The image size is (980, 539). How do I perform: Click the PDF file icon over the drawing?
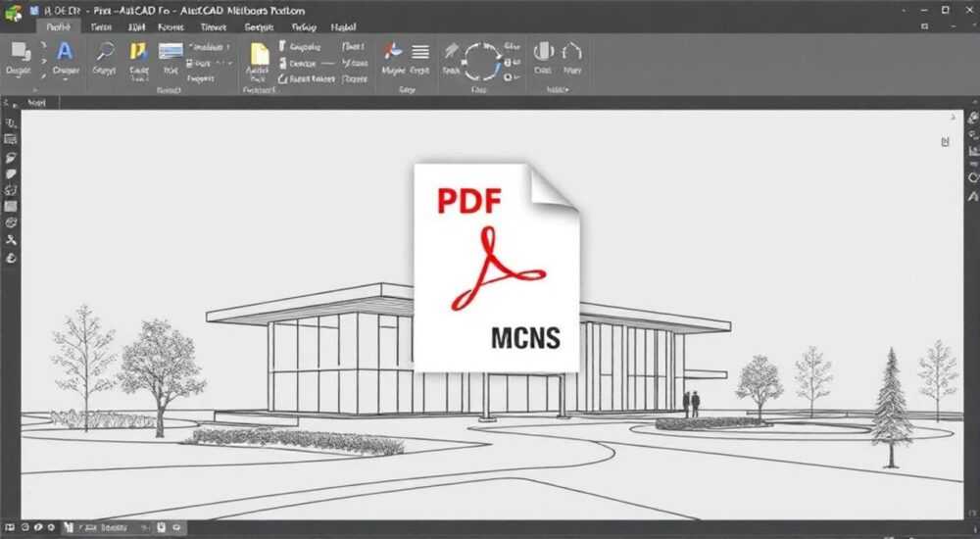[497, 268]
